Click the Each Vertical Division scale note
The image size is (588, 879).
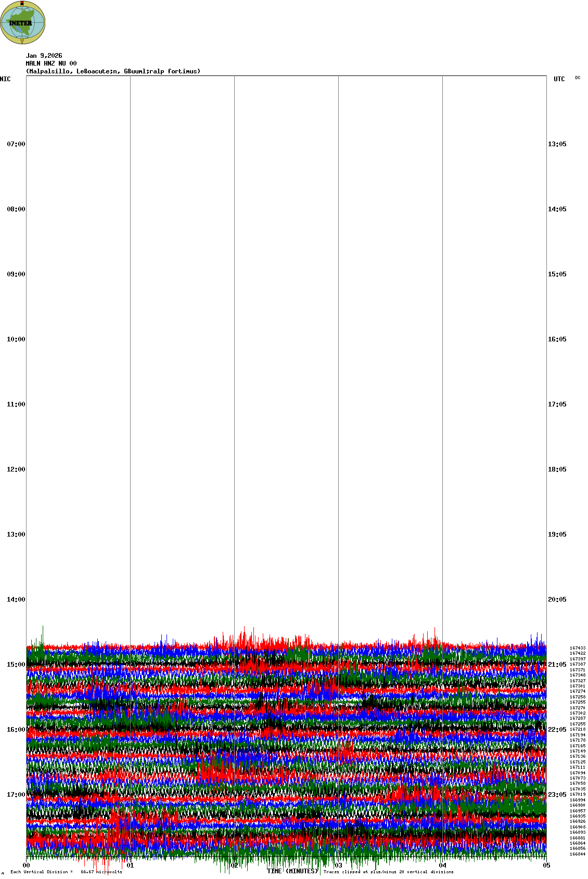tap(66, 872)
